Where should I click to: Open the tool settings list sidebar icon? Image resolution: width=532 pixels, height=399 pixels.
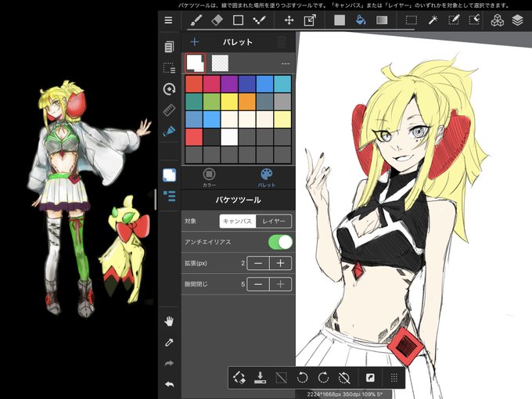(169, 196)
